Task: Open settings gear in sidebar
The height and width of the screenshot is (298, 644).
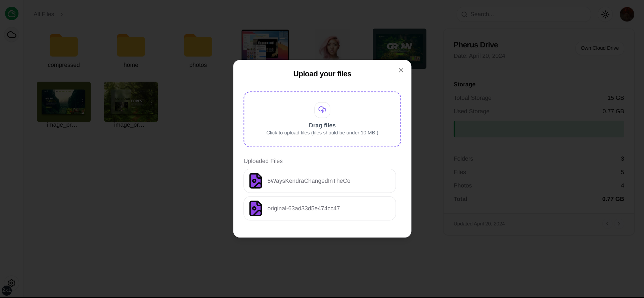Action: tap(12, 283)
